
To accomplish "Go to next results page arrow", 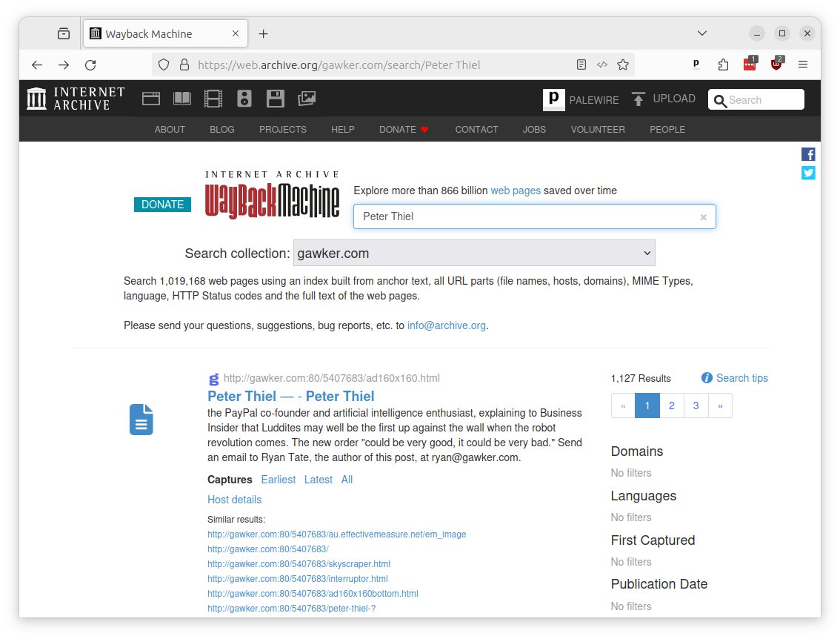I will click(x=720, y=405).
